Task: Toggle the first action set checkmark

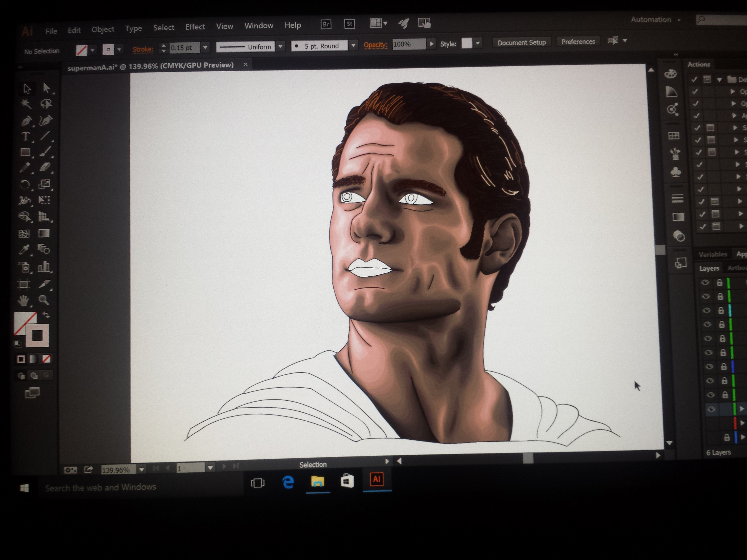Action: click(694, 80)
